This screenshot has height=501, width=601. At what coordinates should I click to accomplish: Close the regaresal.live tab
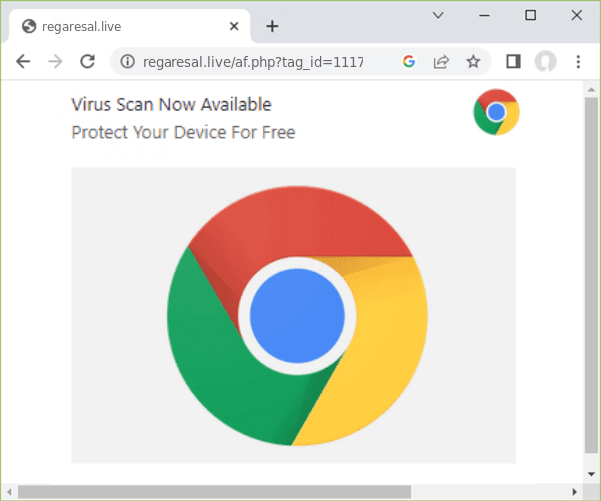(234, 26)
